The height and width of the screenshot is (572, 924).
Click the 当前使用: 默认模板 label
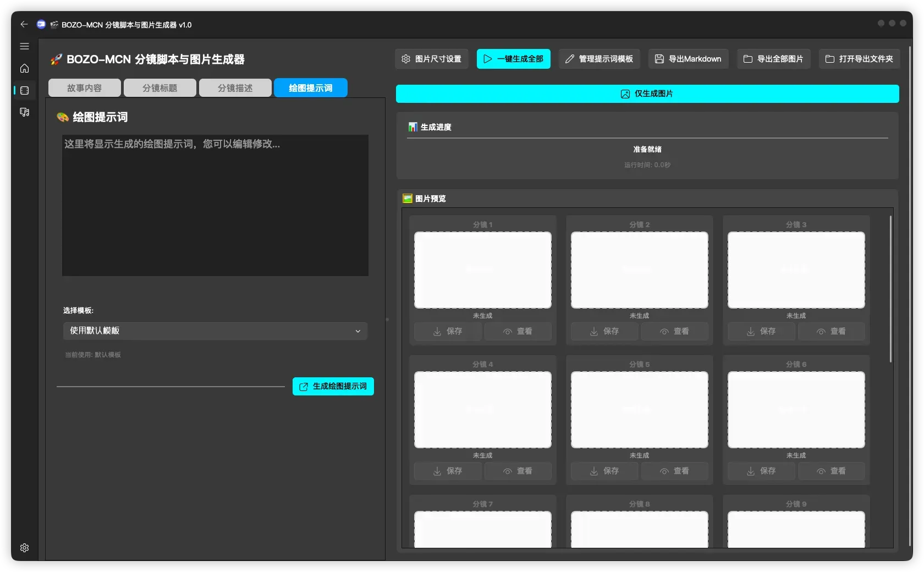point(93,355)
